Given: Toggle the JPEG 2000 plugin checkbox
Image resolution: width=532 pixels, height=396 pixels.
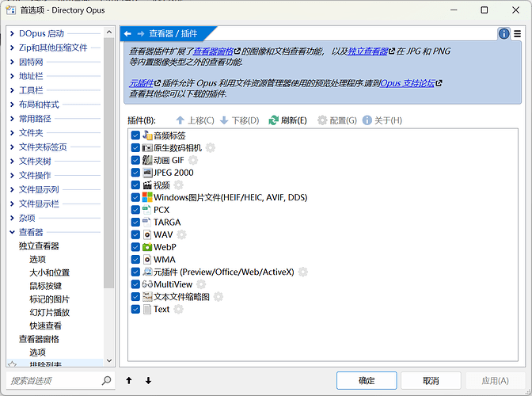Looking at the screenshot, I should [x=135, y=173].
